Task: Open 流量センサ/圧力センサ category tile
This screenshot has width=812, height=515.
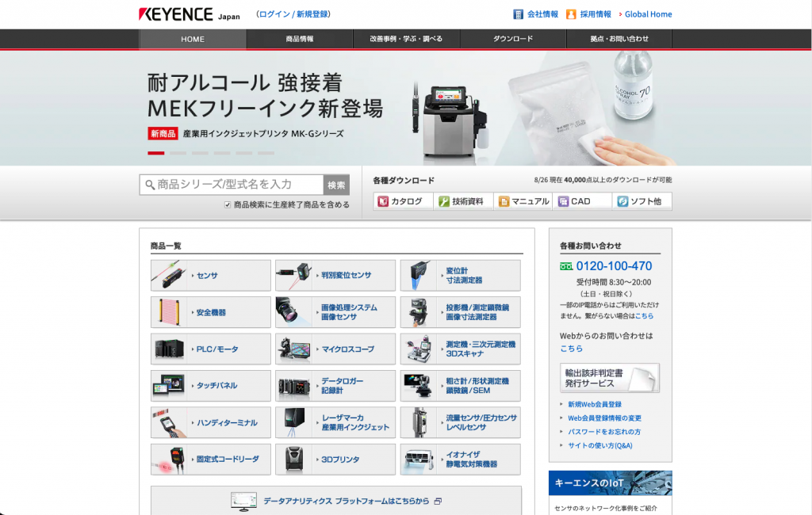Action: point(461,422)
